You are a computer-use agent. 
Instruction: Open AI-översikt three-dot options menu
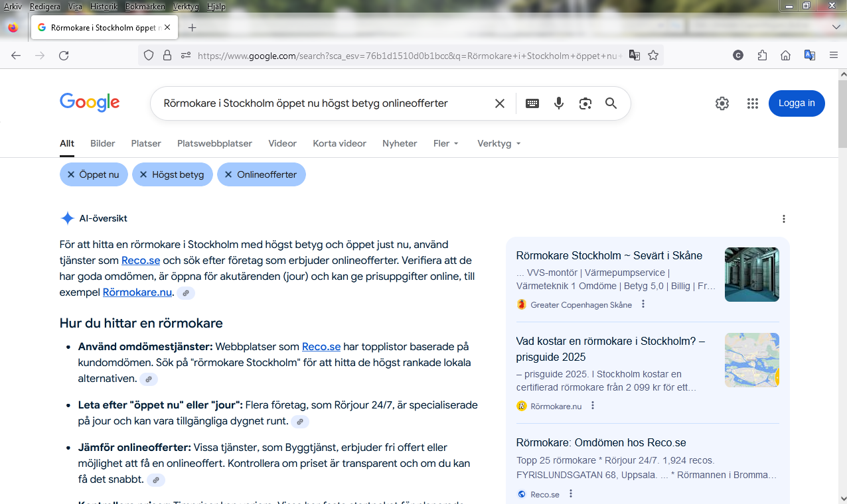(784, 219)
